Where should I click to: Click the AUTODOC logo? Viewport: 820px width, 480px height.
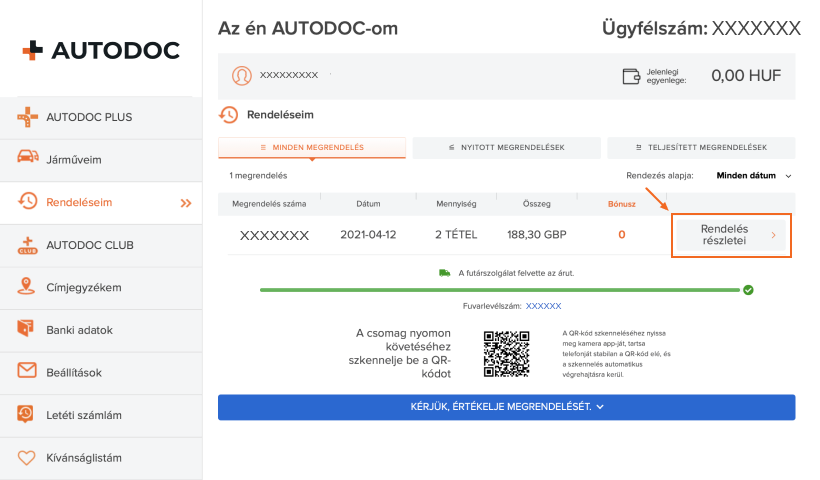coord(101,50)
